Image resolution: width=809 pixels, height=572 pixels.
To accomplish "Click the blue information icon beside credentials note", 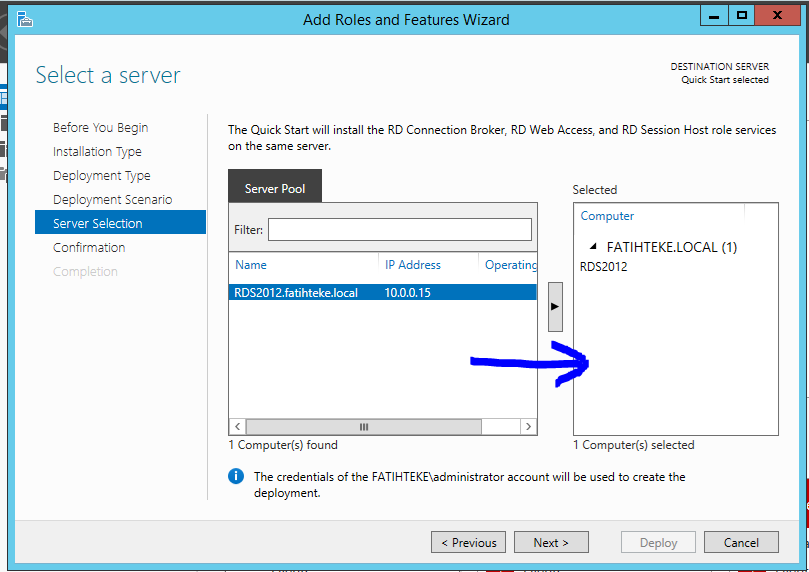I will (x=236, y=476).
